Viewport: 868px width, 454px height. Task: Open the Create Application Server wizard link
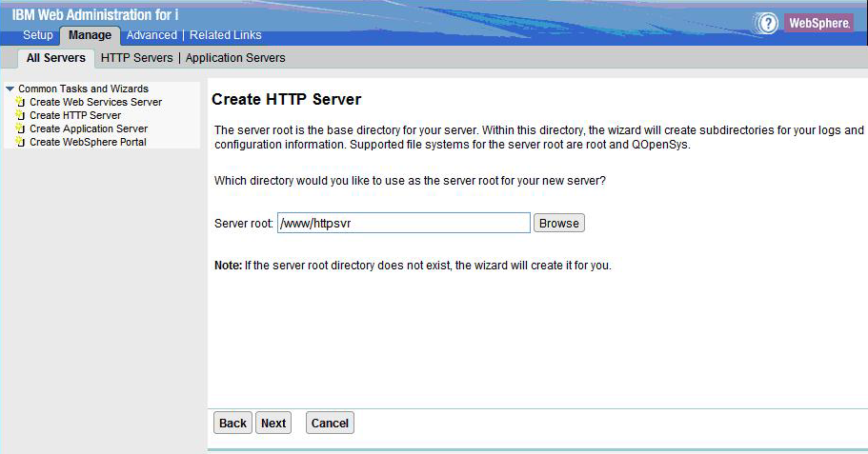[89, 128]
